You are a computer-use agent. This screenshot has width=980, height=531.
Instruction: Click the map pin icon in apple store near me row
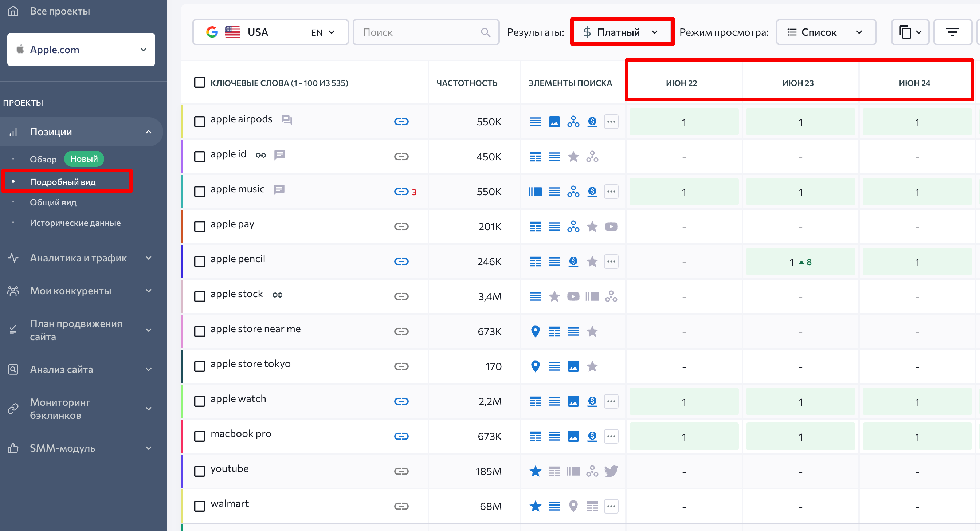(535, 332)
